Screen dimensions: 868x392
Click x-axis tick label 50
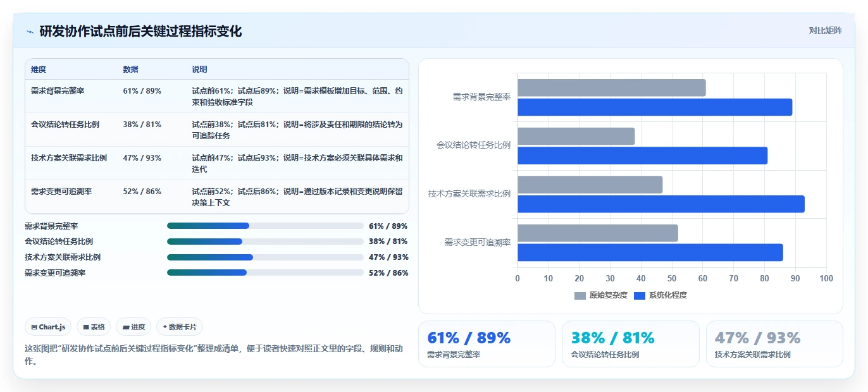point(672,278)
